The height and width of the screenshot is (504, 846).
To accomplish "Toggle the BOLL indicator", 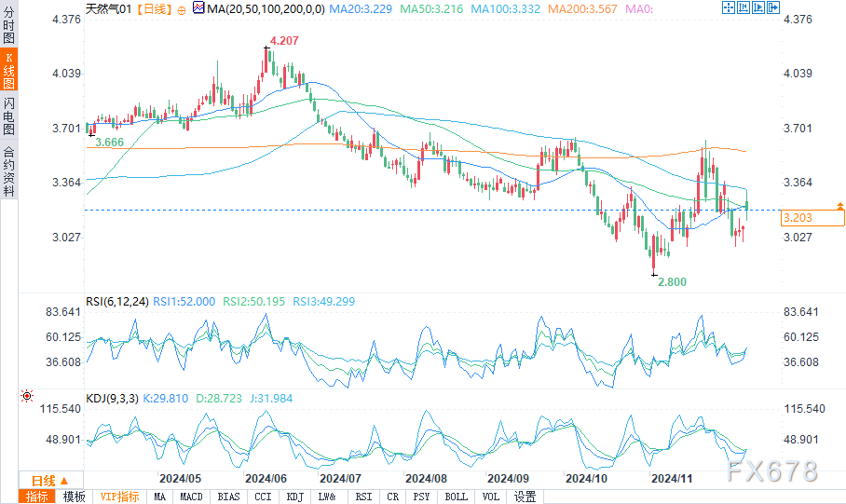I will (x=456, y=497).
